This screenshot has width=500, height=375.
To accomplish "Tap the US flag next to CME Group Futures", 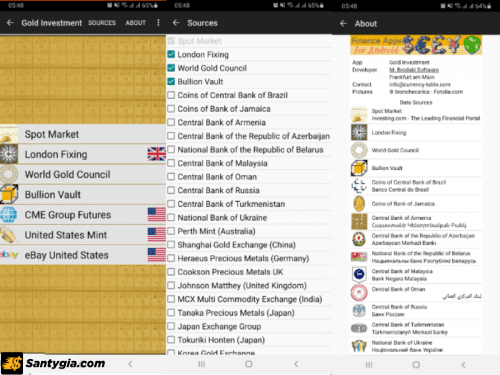I will 157,215.
